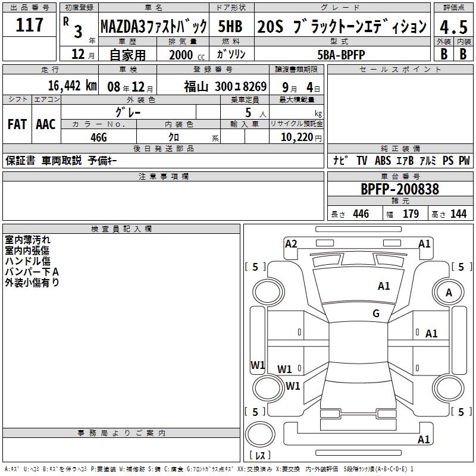Click the interior grade B under 内装

point(464,54)
